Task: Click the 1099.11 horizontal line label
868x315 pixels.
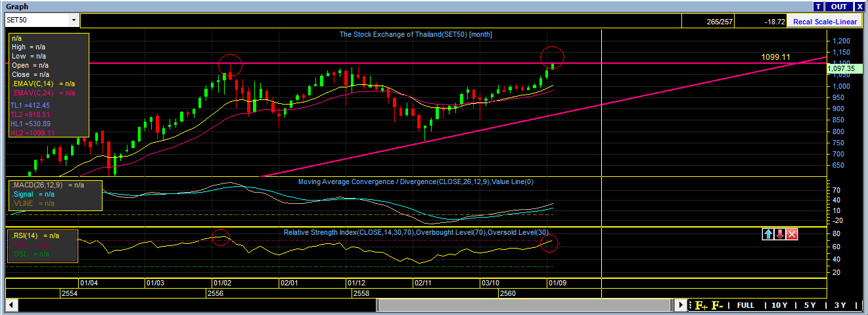Action: (x=775, y=57)
